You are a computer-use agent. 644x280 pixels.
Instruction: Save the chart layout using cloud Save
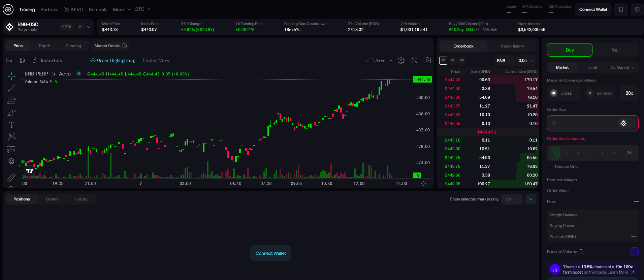[x=376, y=60]
